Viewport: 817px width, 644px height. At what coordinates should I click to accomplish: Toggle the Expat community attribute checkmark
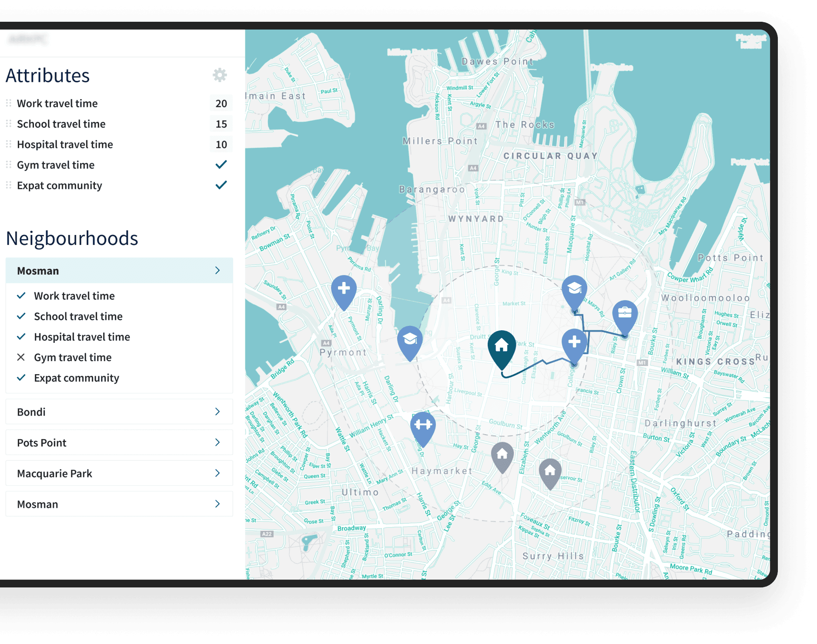221,185
